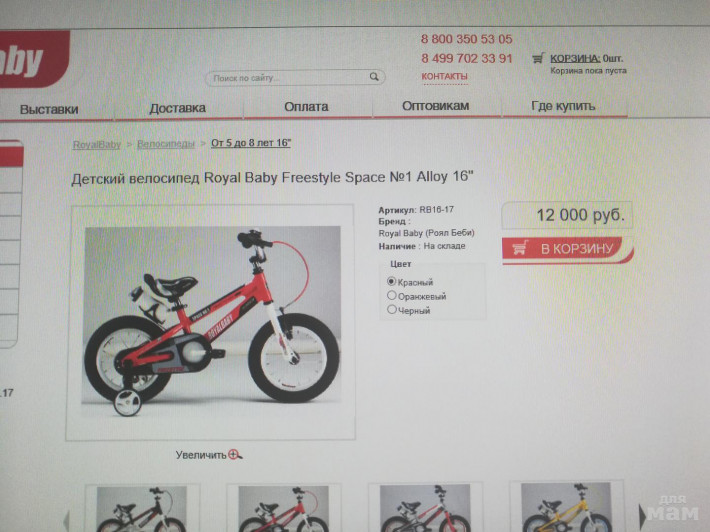Open the Корзина cart link

click(x=575, y=58)
